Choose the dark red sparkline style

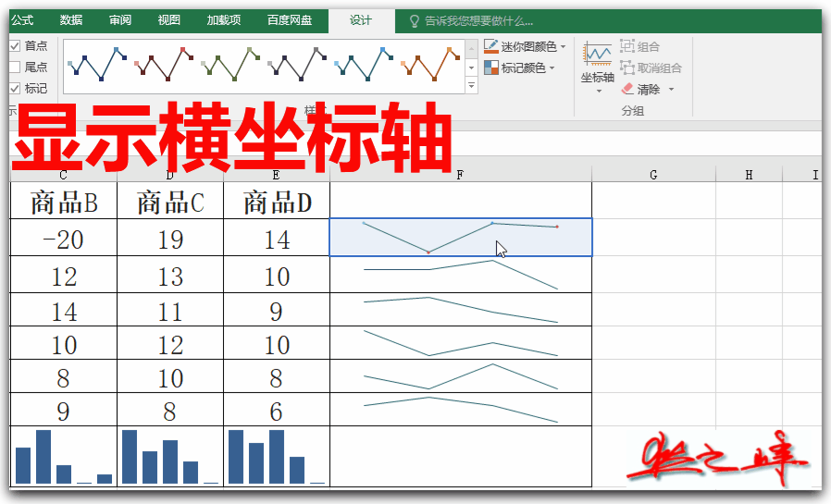tap(164, 64)
